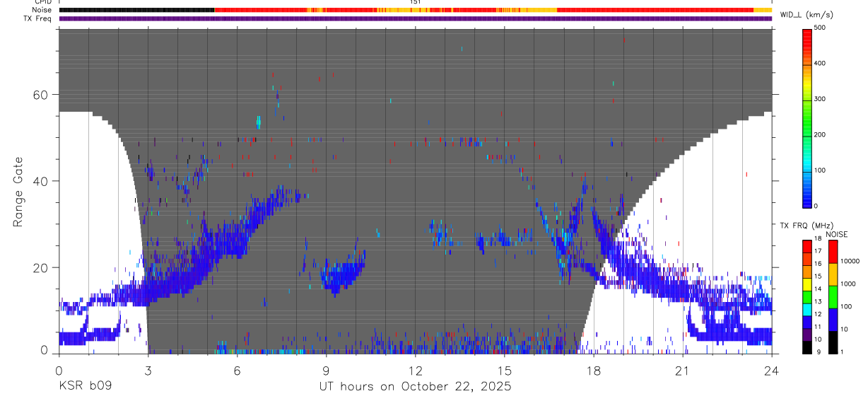The image size is (868, 401).
Task: Select the "21" UT hour tick label
Action: pos(683,370)
